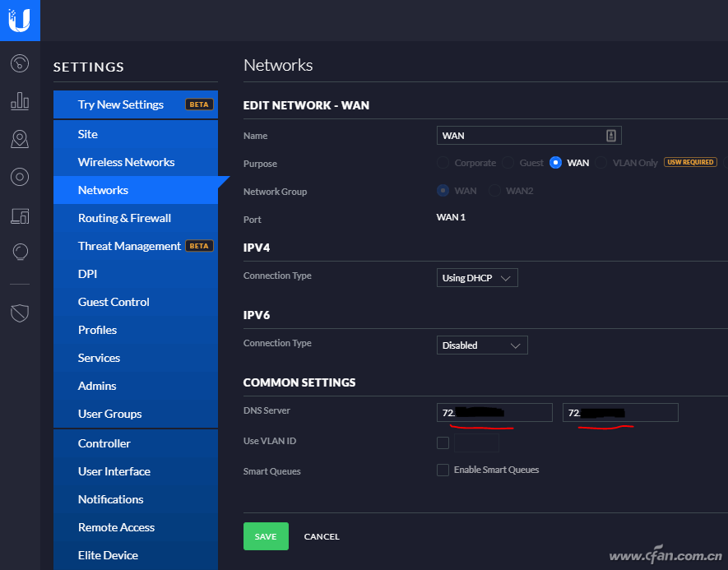
Task: Click the UniFi logo icon
Action: click(x=20, y=20)
